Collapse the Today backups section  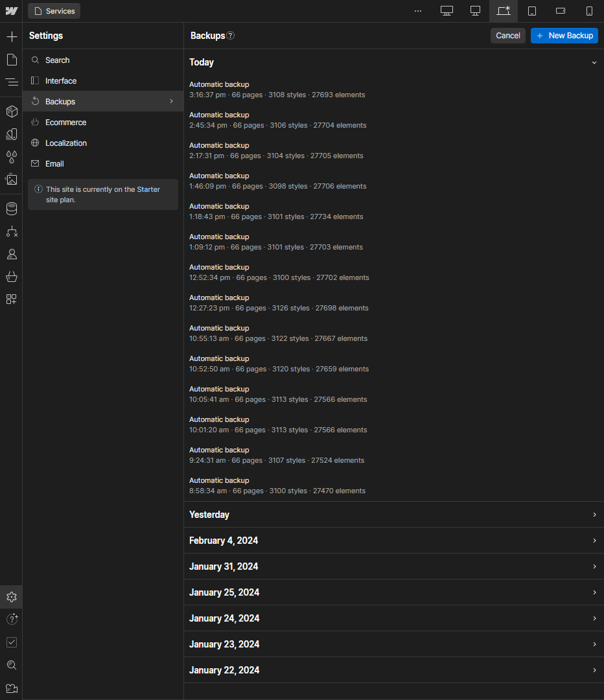594,62
